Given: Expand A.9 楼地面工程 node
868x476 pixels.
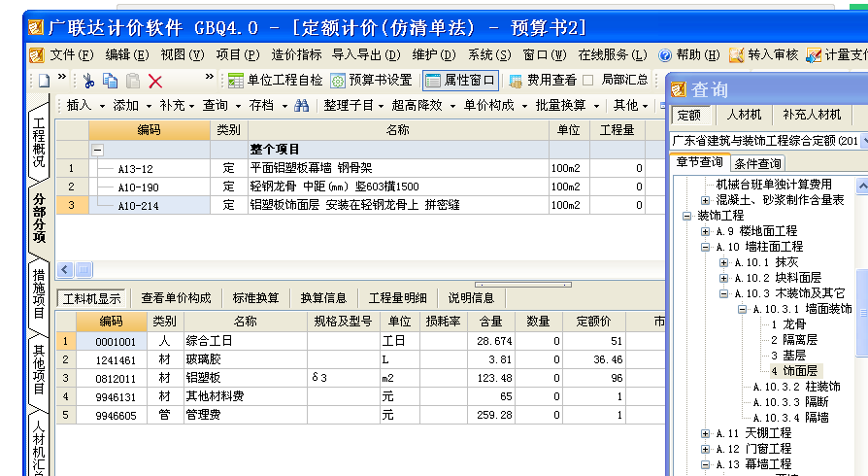Looking at the screenshot, I should (x=705, y=231).
